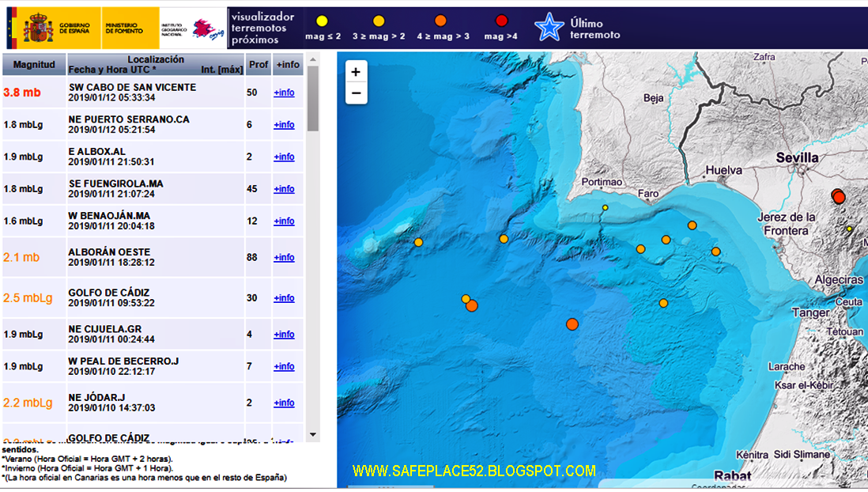This screenshot has width=868, height=492.
Task: Select depth value 50 in first row
Action: (252, 93)
